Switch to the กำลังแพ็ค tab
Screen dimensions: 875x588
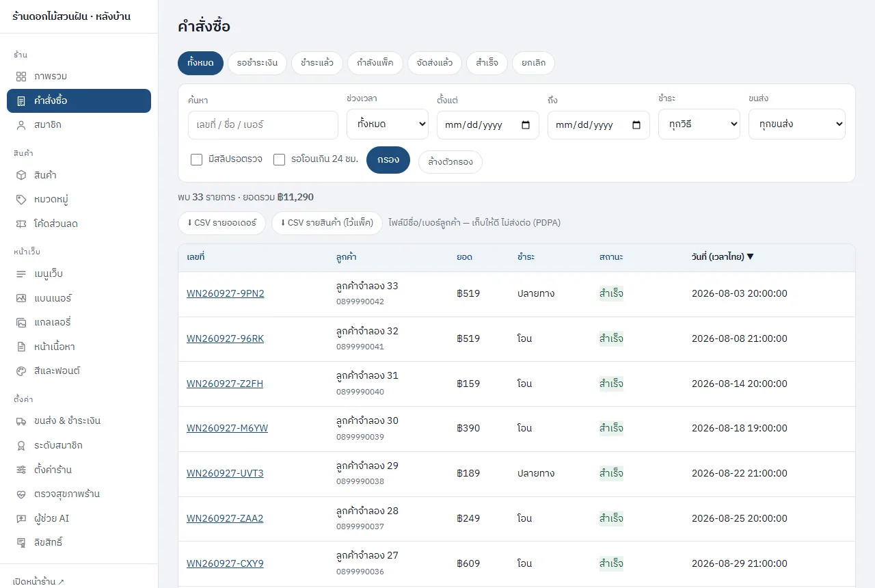(x=375, y=63)
